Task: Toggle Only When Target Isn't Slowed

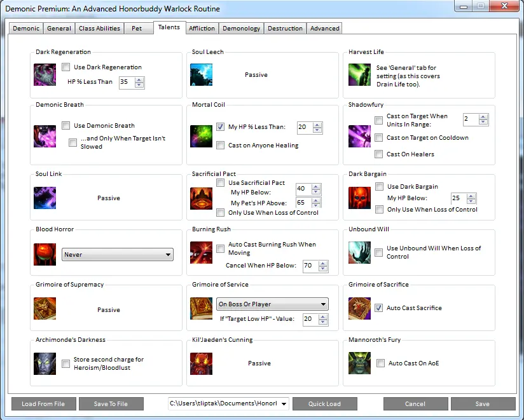Action: coord(72,142)
